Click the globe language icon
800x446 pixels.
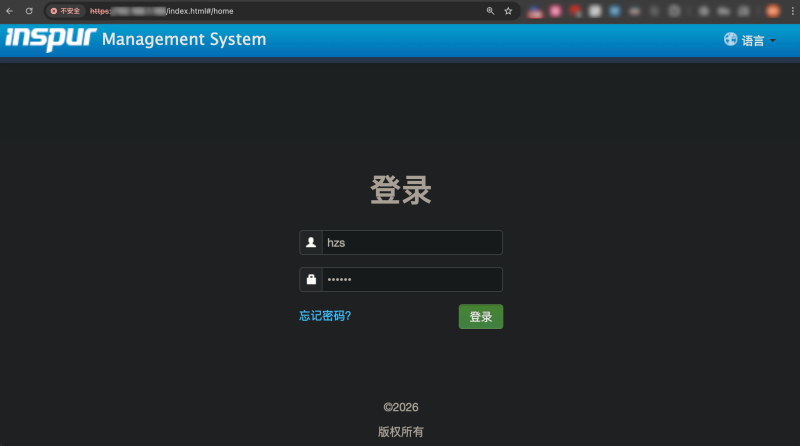(731, 39)
